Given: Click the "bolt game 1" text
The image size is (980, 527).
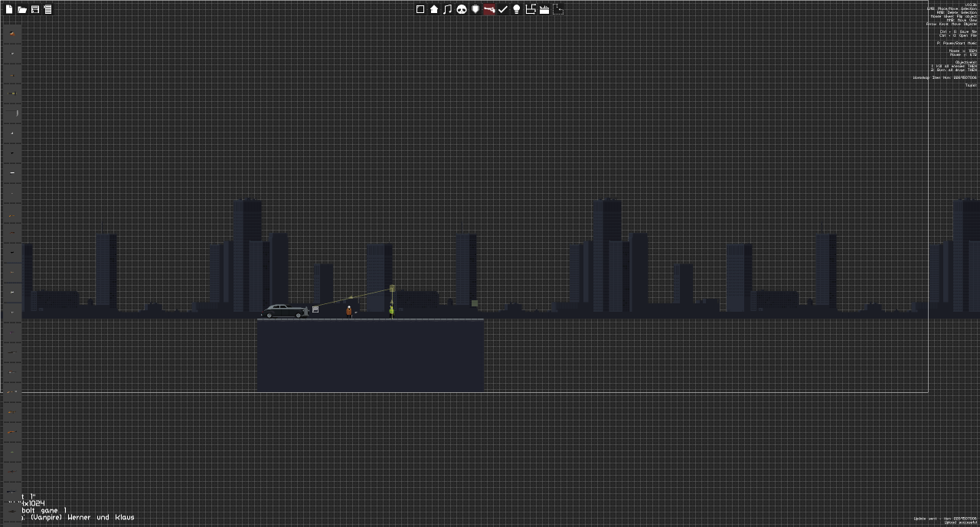Looking at the screenshot, I should 44,510.
